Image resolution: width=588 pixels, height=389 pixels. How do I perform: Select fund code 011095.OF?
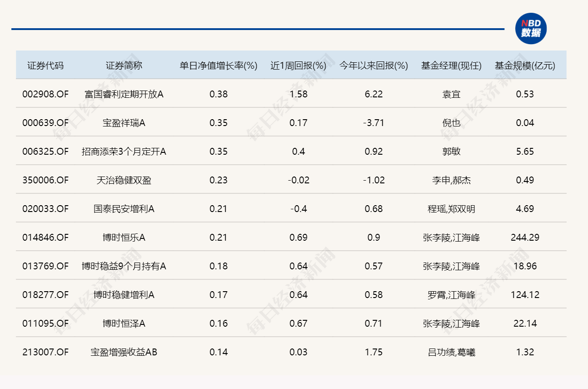pyautogui.click(x=46, y=323)
